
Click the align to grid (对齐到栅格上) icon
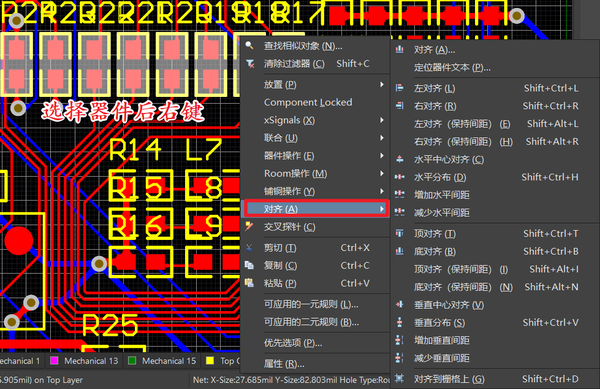pos(399,379)
